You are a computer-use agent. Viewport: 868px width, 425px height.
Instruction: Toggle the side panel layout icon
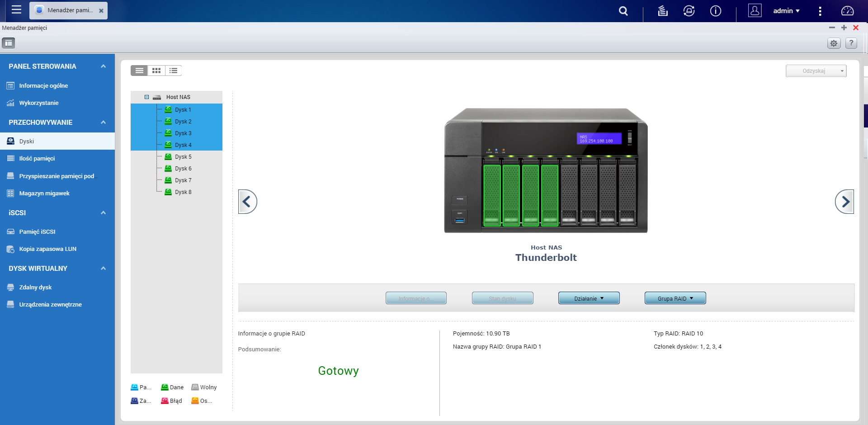(8, 43)
